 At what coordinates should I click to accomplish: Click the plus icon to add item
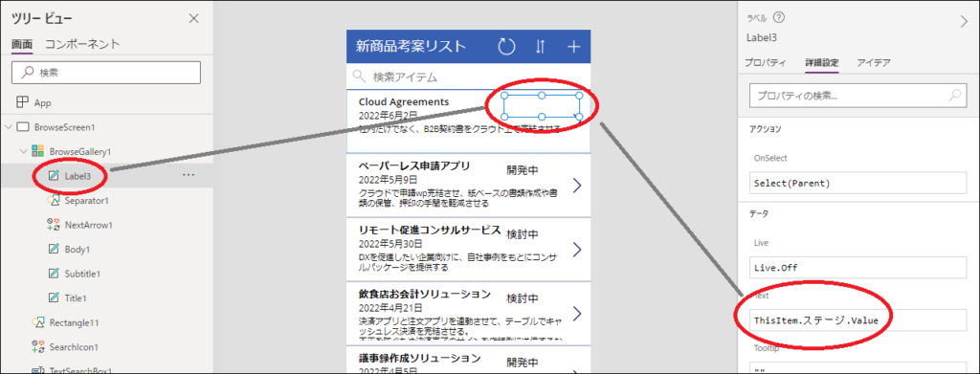point(573,46)
